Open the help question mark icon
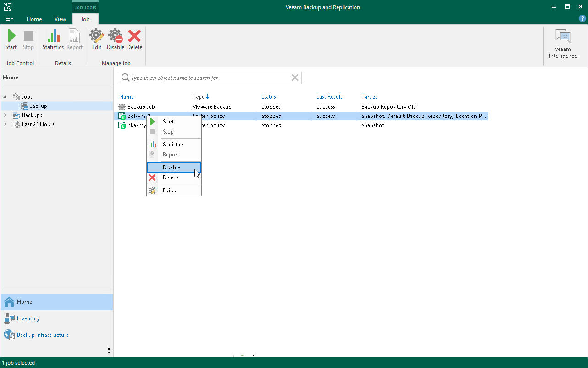Image resolution: width=588 pixels, height=368 pixels. tap(582, 19)
